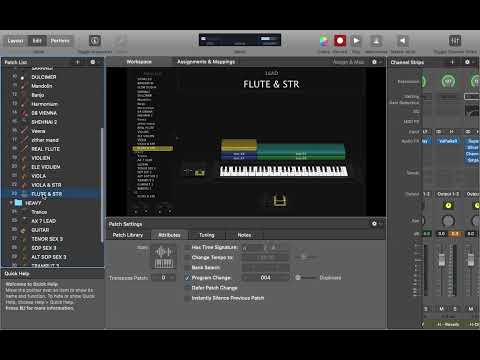This screenshot has height=360, width=480.
Task: Enable Has Time Signature checkbox
Action: [187, 247]
